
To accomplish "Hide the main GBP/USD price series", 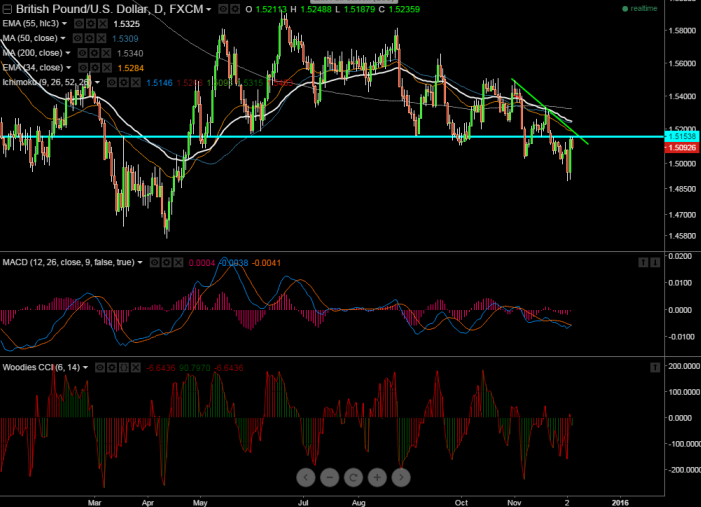I will click(223, 9).
